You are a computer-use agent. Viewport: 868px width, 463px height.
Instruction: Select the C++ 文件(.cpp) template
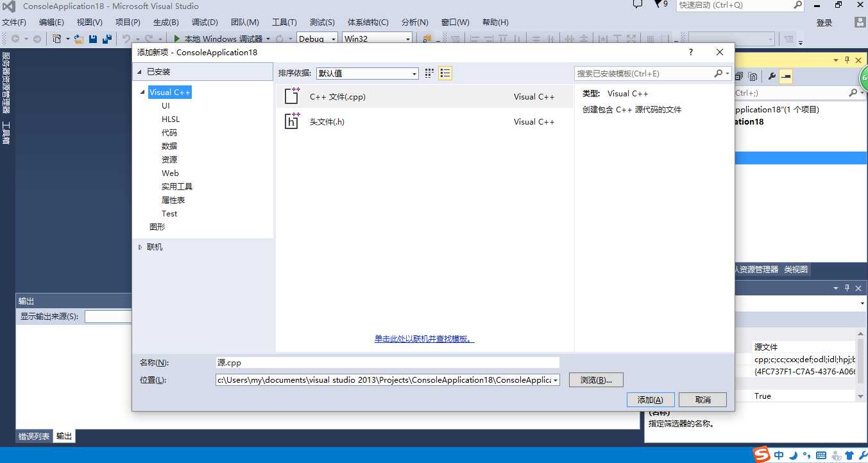point(425,96)
